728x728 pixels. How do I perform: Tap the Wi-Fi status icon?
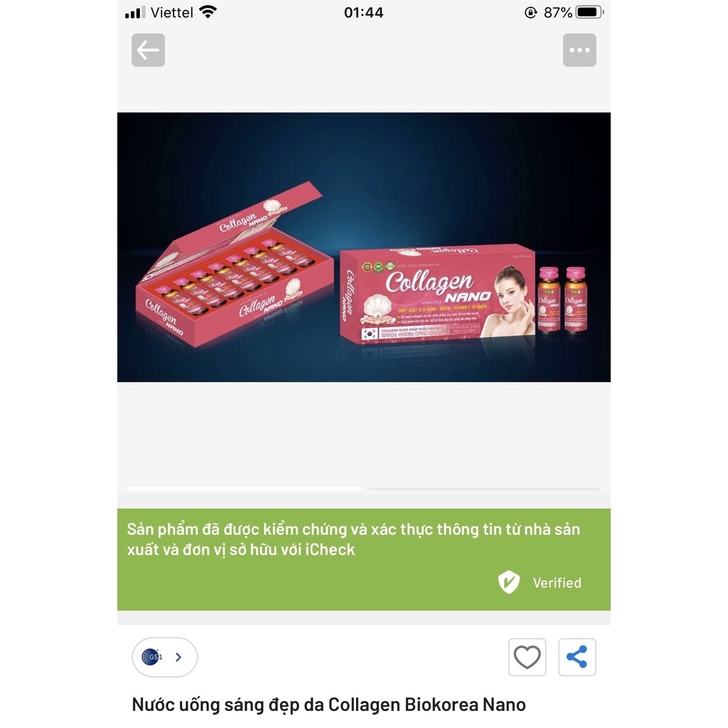pos(208,12)
